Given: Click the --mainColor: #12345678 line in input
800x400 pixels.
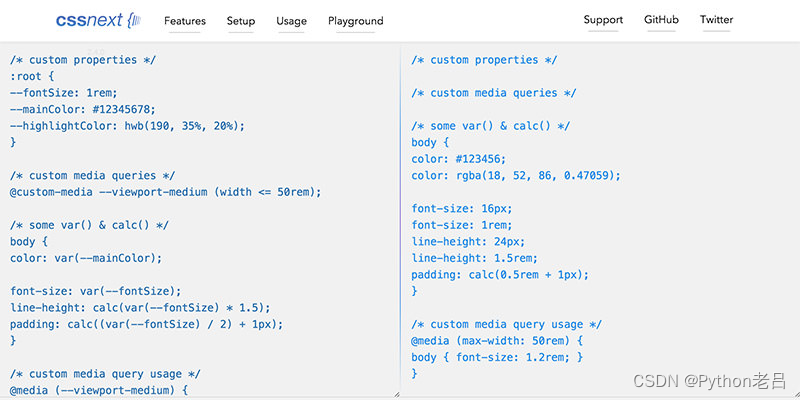Looking at the screenshot, I should click(83, 109).
